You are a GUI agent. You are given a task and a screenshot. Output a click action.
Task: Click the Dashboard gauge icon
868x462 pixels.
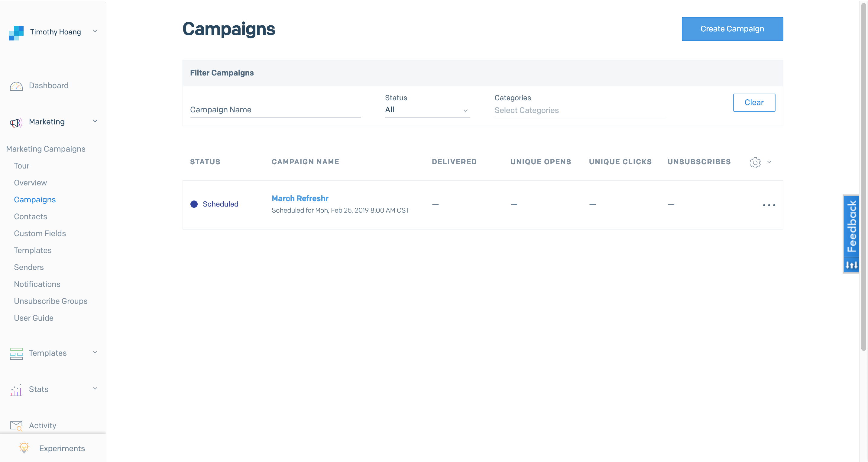click(x=16, y=86)
